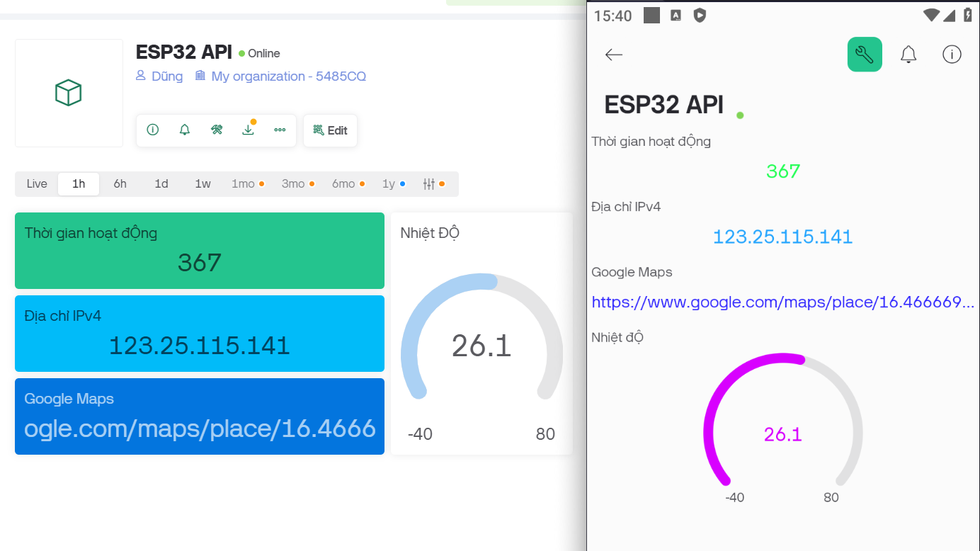
Task: Click the ESP32 API title in web dashboard
Action: coord(184,52)
